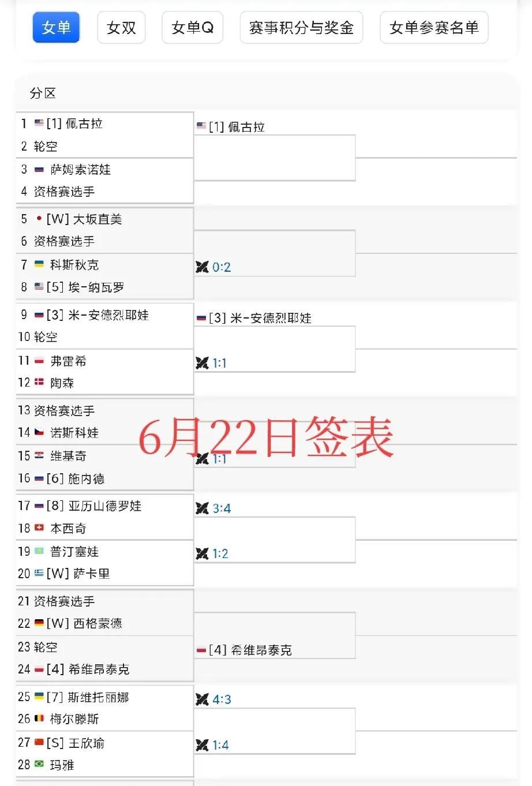Click head-to-head icon beside 弗雷希 1:1
Screen dimensions: 532x786
point(202,362)
